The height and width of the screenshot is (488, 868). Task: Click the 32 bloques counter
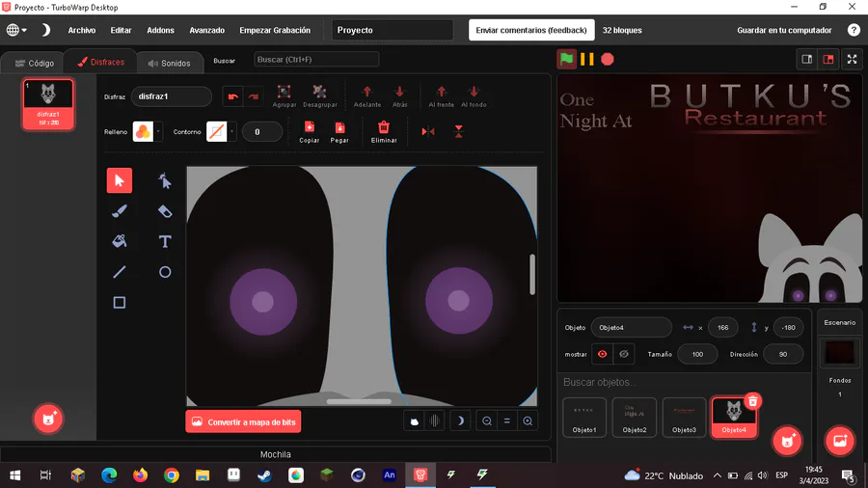622,30
